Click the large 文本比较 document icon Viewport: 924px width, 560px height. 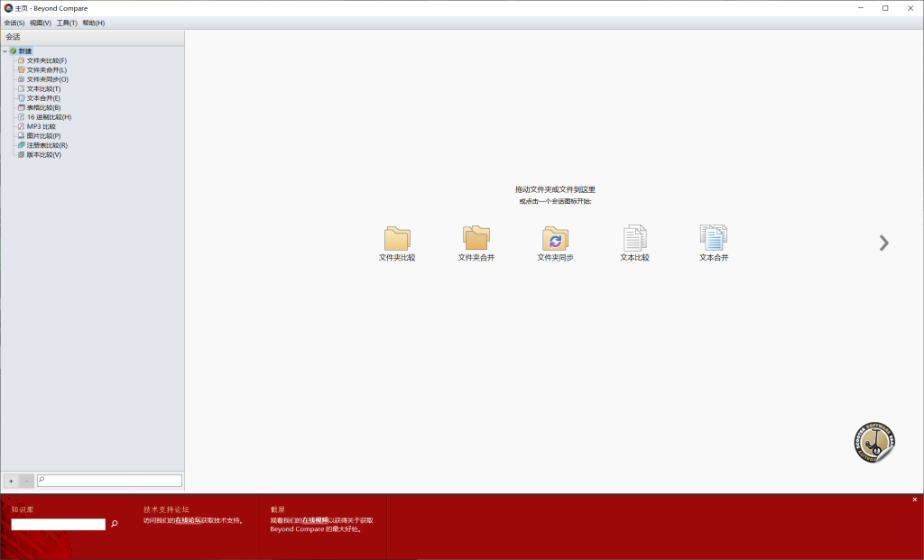pyautogui.click(x=634, y=238)
